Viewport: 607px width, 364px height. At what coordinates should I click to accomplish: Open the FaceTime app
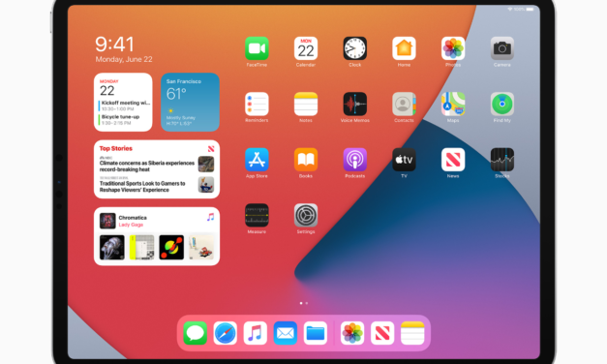(x=257, y=48)
